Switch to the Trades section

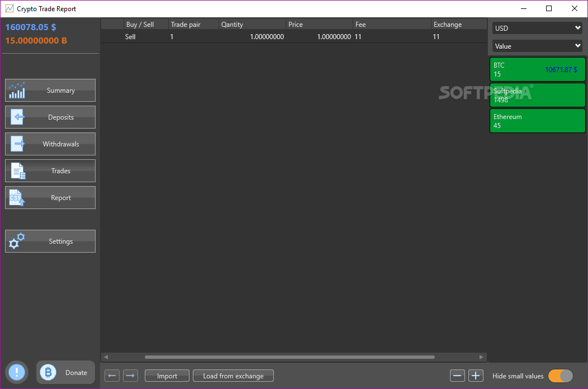[x=50, y=170]
